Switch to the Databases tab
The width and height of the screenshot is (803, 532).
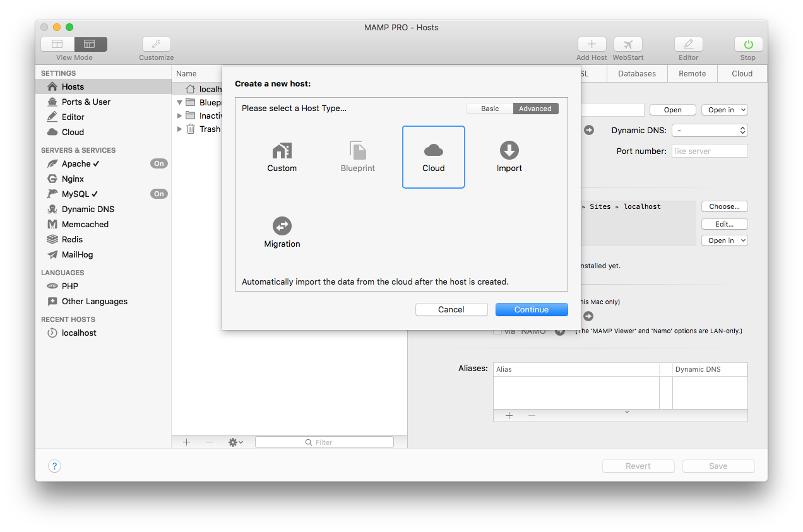pyautogui.click(x=637, y=73)
